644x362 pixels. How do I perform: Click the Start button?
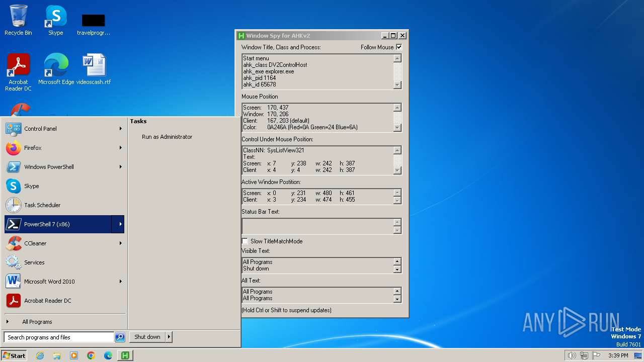14,355
